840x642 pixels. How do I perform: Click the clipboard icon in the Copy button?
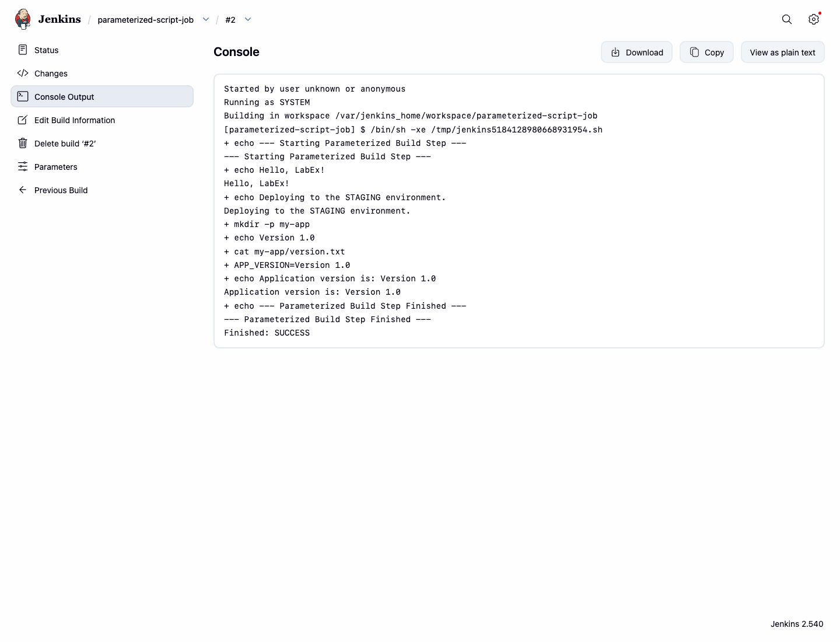tap(694, 53)
